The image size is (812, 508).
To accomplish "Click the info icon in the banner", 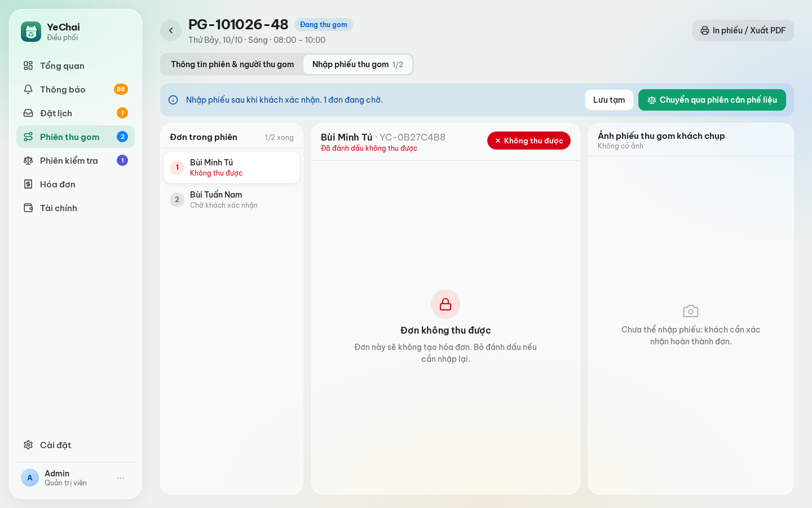I will [x=173, y=100].
